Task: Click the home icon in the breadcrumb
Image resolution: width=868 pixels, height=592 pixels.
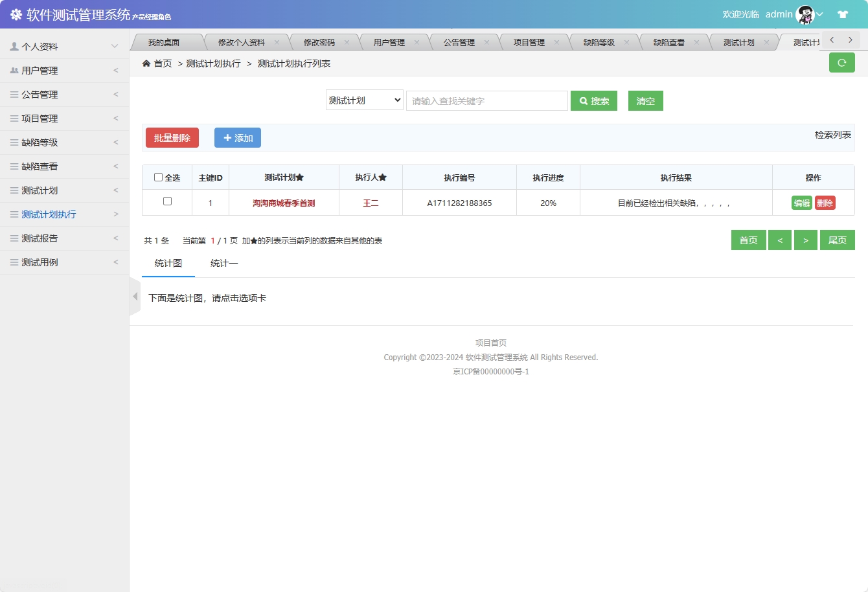Action: pyautogui.click(x=147, y=63)
